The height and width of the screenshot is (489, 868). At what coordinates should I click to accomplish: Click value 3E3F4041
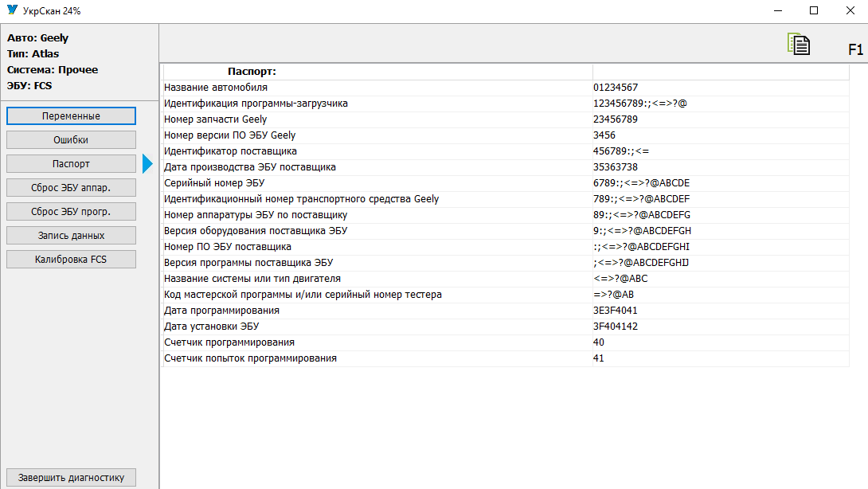(616, 311)
